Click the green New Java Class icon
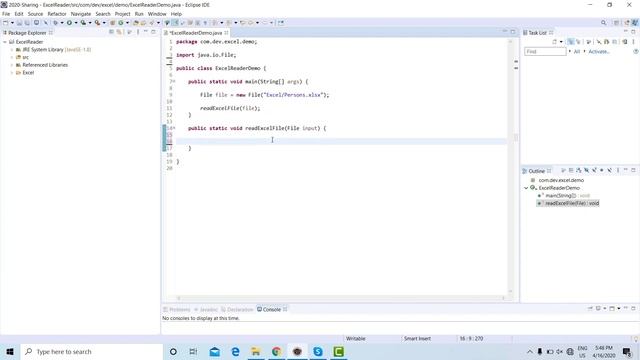This screenshot has height=360, width=640. 121,23
